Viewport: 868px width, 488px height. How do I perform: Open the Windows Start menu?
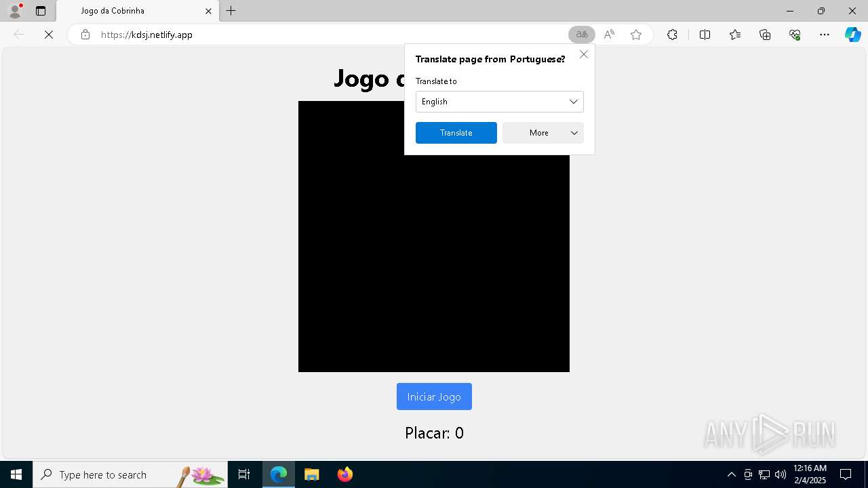pos(16,474)
